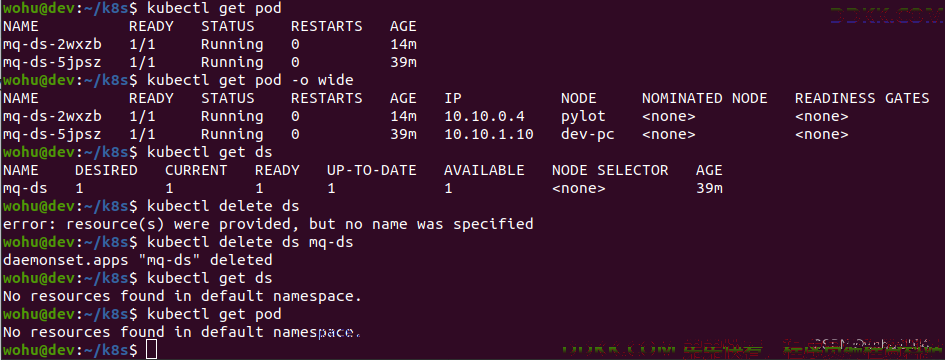Click the error message about no name specified
945x360 pixels.
pyautogui.click(x=268, y=224)
